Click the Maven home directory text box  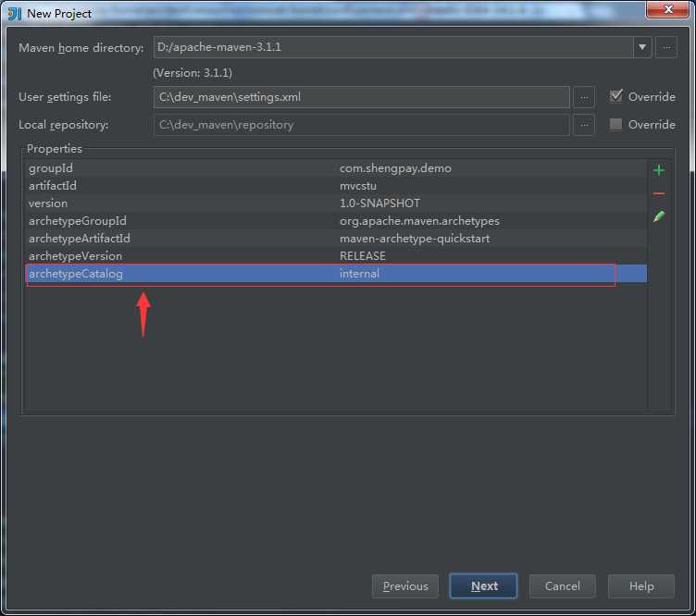393,47
